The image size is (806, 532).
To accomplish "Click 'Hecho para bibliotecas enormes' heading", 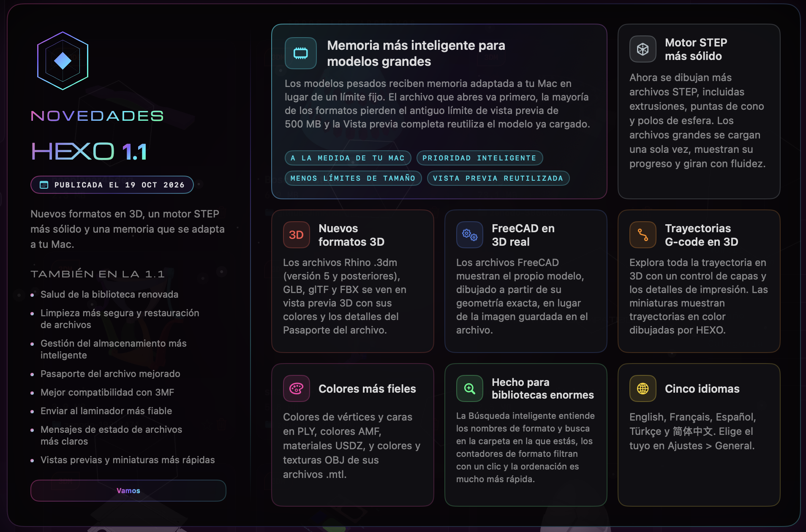I will coord(543,388).
